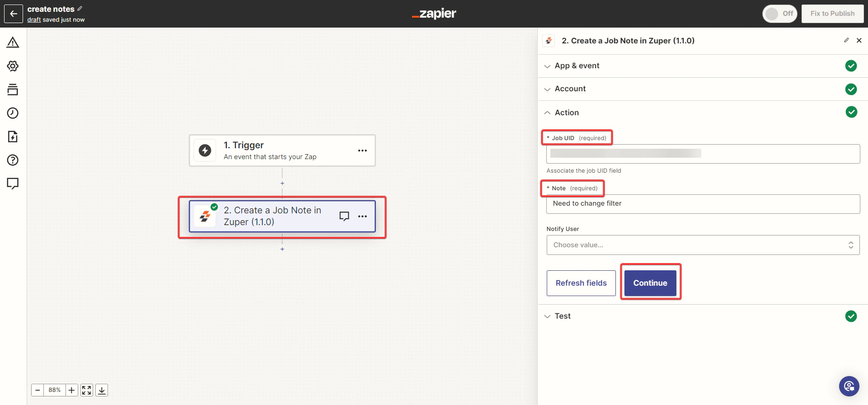Click the back arrow button
Screen dimensions: 868x405
pos(14,14)
